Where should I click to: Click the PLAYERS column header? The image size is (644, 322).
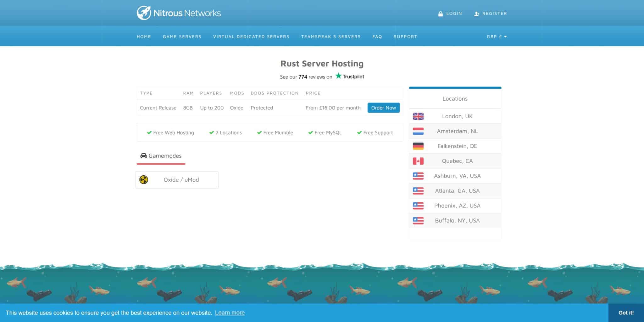pos(211,93)
